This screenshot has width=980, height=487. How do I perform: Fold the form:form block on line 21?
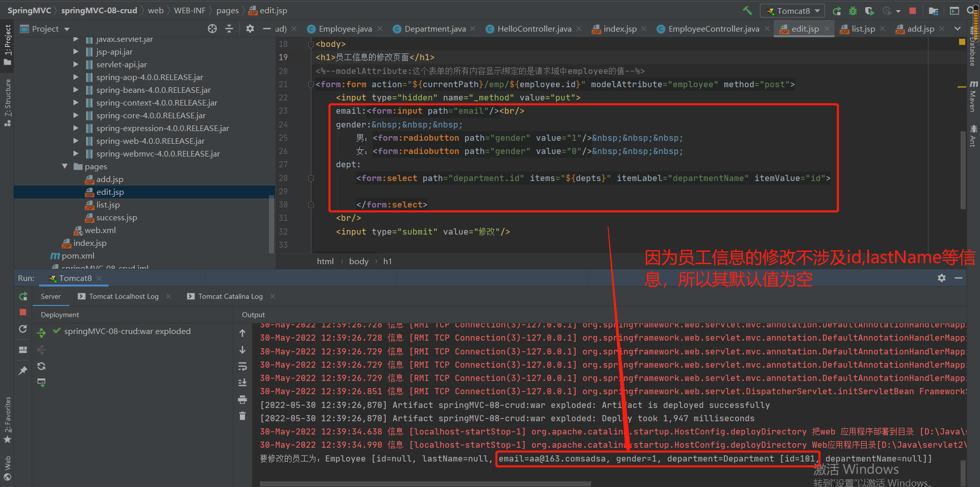(x=311, y=85)
